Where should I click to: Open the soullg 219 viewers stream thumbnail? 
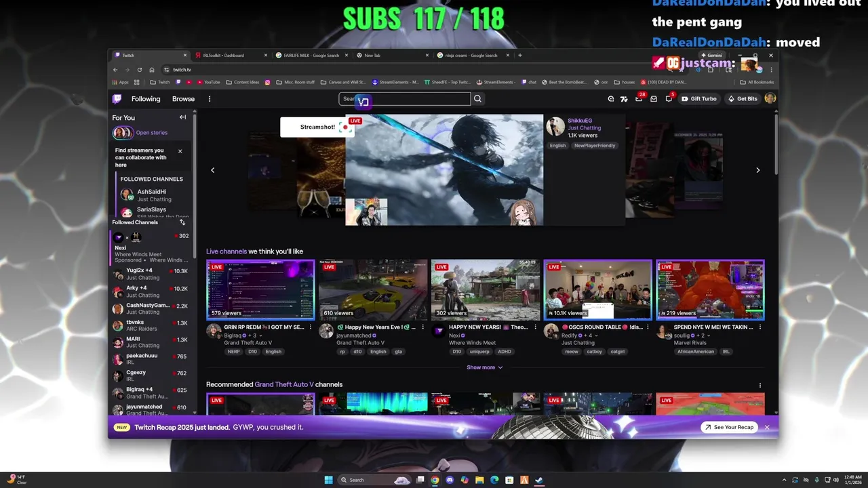pos(710,289)
